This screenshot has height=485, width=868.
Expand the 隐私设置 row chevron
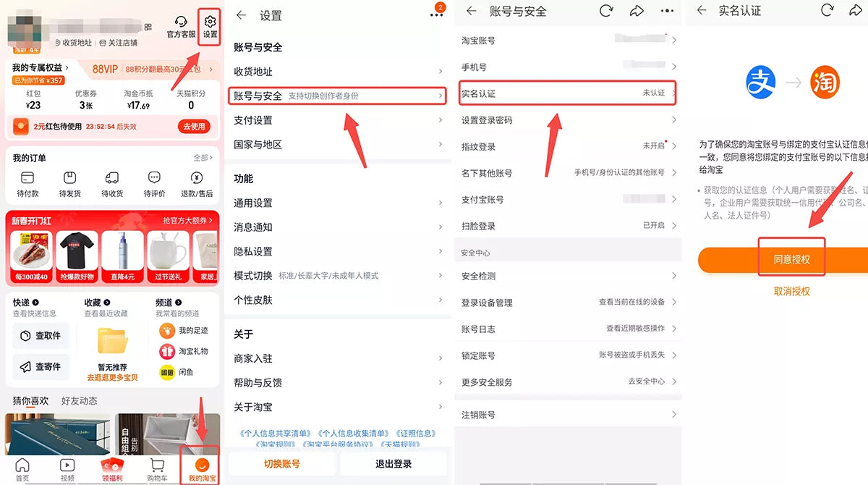[x=440, y=251]
